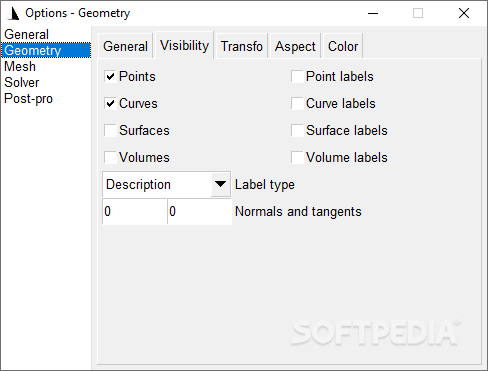Viewport: 488px width, 371px height.
Task: Switch to the General tab
Action: pos(125,46)
